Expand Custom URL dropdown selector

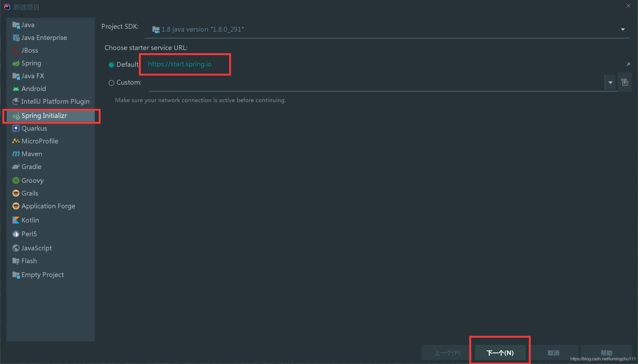tap(610, 82)
